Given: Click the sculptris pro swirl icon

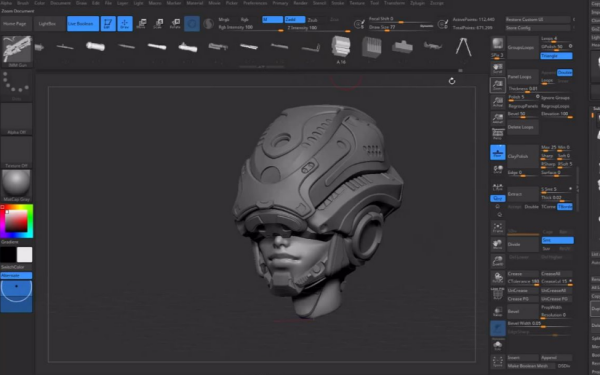Looking at the screenshot, I should tap(209, 24).
